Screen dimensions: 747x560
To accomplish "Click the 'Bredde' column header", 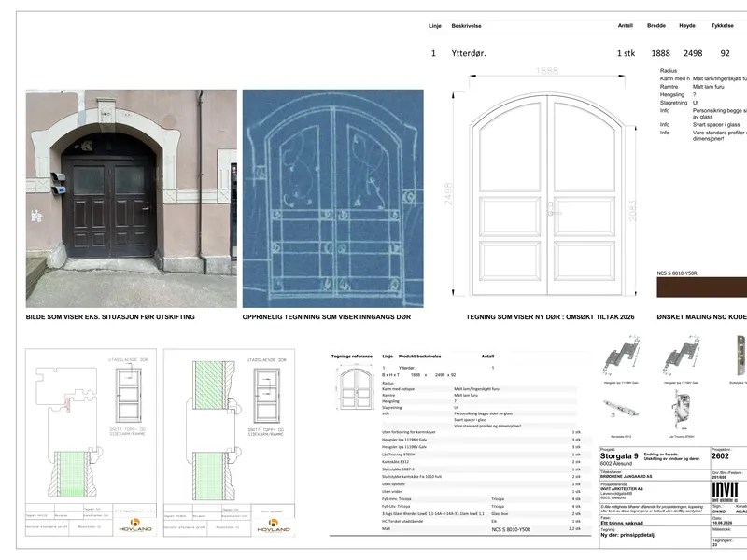I will point(656,26).
